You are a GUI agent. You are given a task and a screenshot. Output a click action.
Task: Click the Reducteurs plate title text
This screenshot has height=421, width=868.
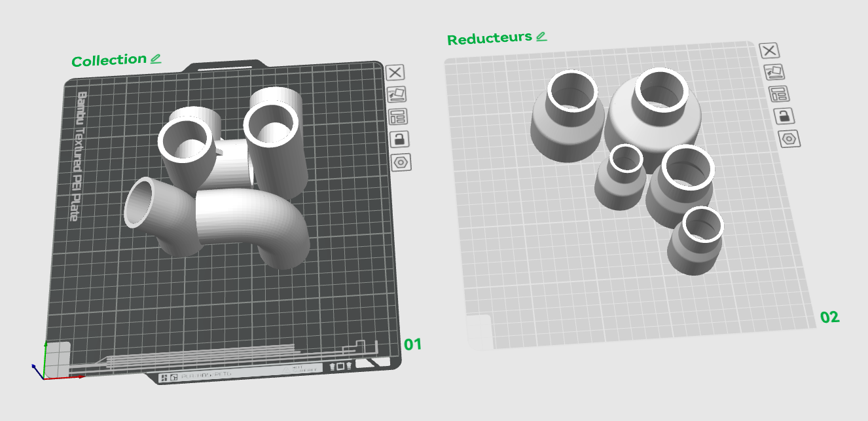point(490,39)
